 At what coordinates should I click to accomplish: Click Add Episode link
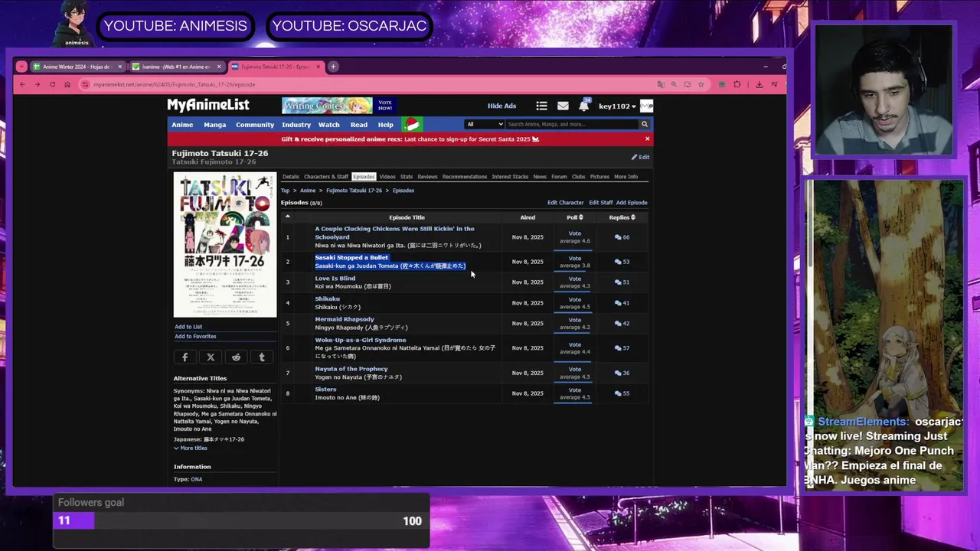[632, 203]
